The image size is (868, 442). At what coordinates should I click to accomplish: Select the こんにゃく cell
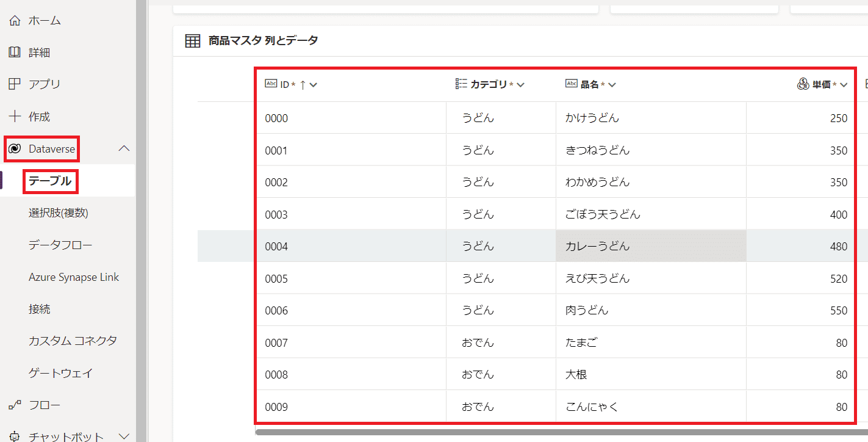pos(651,407)
